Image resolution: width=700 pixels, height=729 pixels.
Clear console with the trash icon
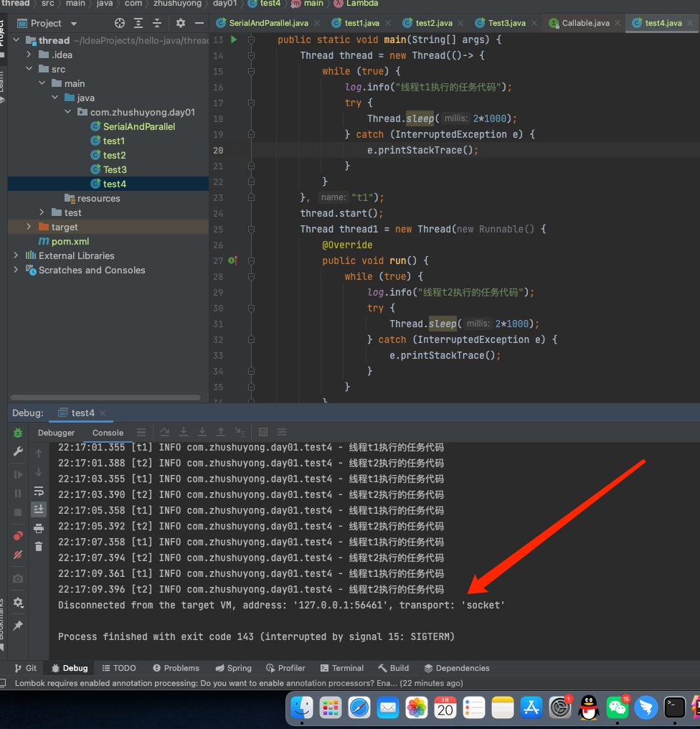click(x=39, y=547)
